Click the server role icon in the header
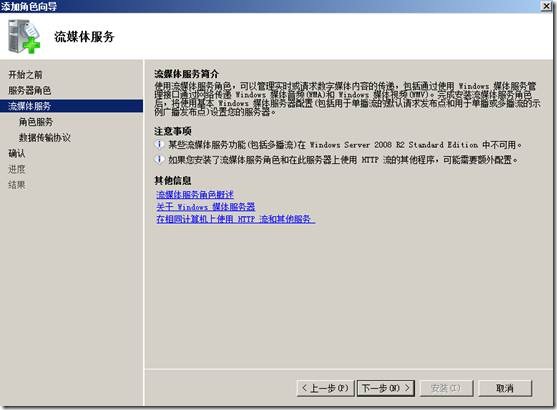 23,36
